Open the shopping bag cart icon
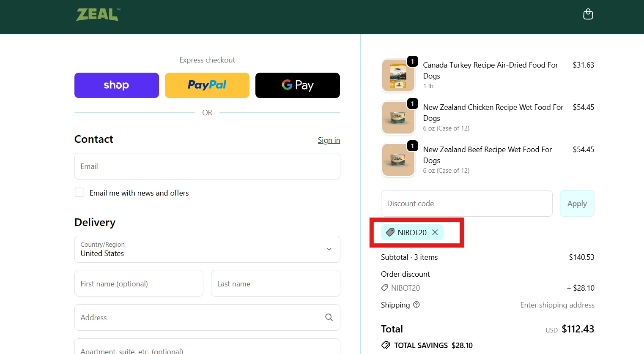Screen dimensions: 644x354 click(588, 14)
